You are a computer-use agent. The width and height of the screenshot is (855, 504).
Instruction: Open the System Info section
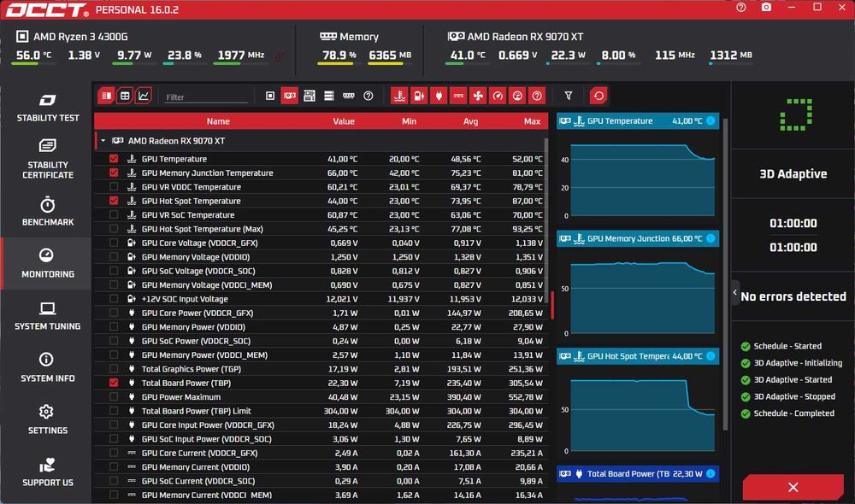coord(47,367)
